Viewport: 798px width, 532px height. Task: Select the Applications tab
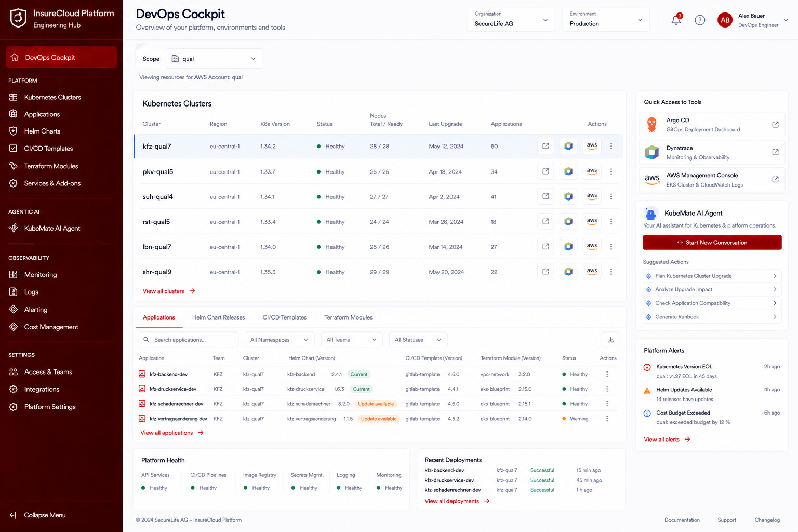click(x=159, y=317)
